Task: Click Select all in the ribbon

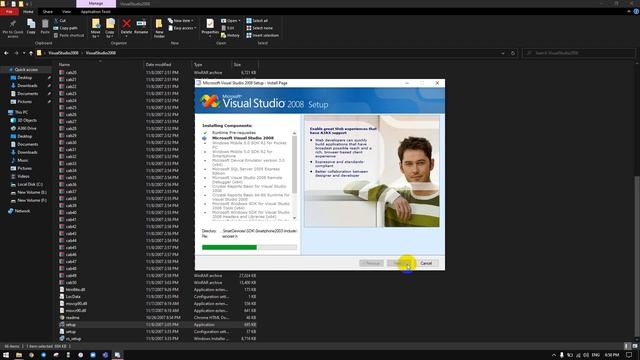Action: click(x=257, y=20)
